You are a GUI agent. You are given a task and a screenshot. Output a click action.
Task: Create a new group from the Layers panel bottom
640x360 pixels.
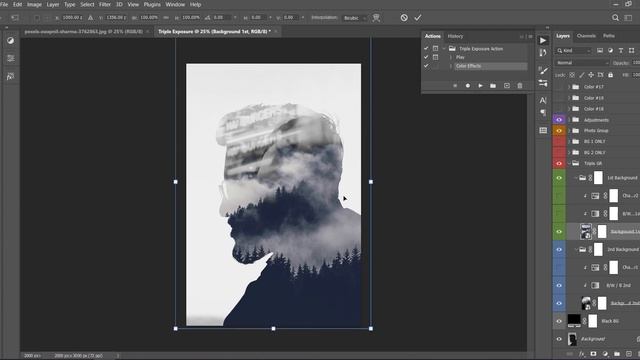617,354
